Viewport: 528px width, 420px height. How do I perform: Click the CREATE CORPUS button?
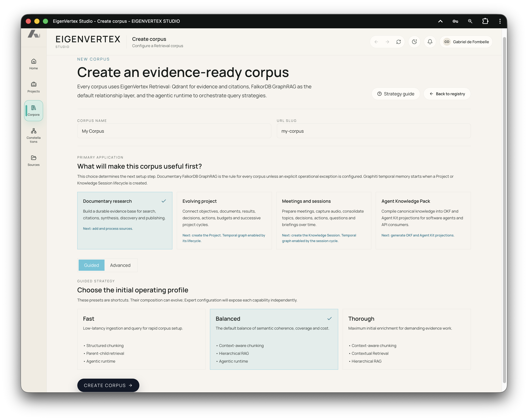pyautogui.click(x=108, y=385)
